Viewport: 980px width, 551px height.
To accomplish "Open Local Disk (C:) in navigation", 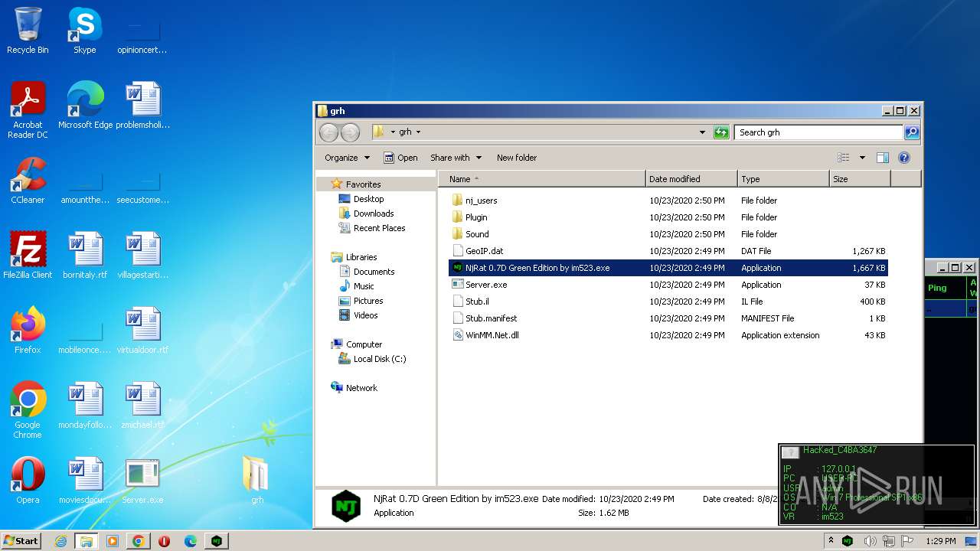I will (373, 359).
